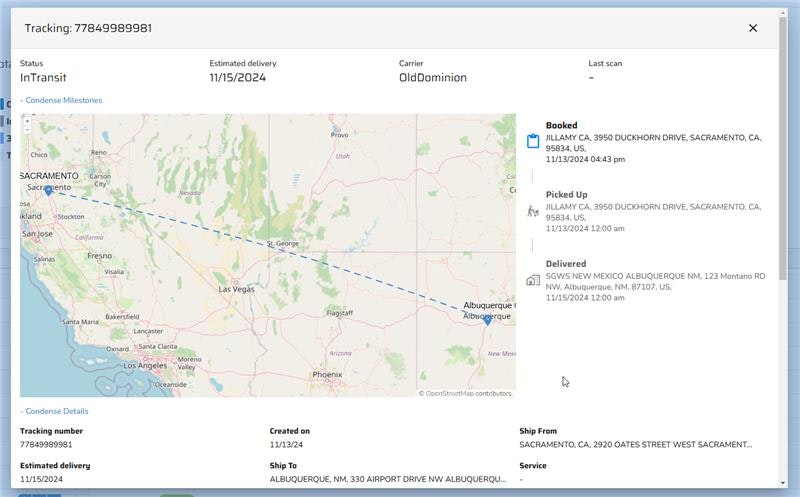The height and width of the screenshot is (497, 800).
Task: Click the 'Service' field label
Action: click(x=533, y=465)
